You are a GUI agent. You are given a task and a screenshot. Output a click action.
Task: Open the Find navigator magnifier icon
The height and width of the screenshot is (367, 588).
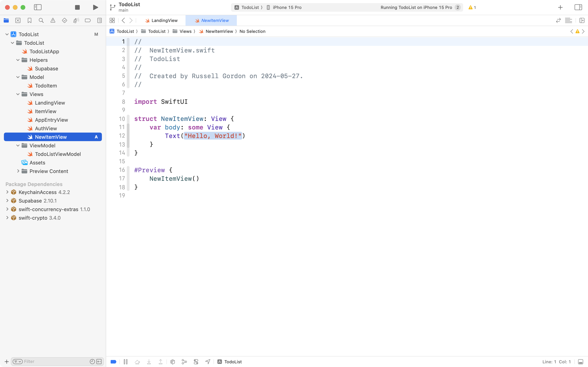coord(41,20)
